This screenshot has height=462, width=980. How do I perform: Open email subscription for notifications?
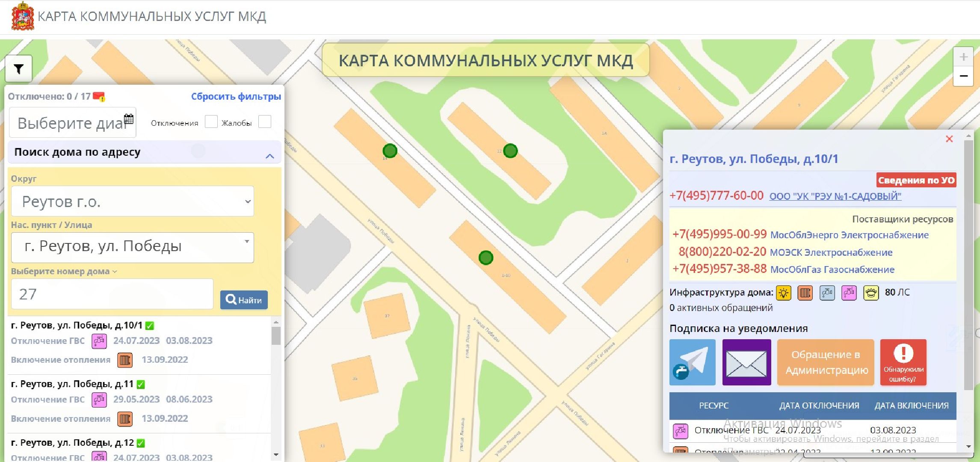click(746, 362)
